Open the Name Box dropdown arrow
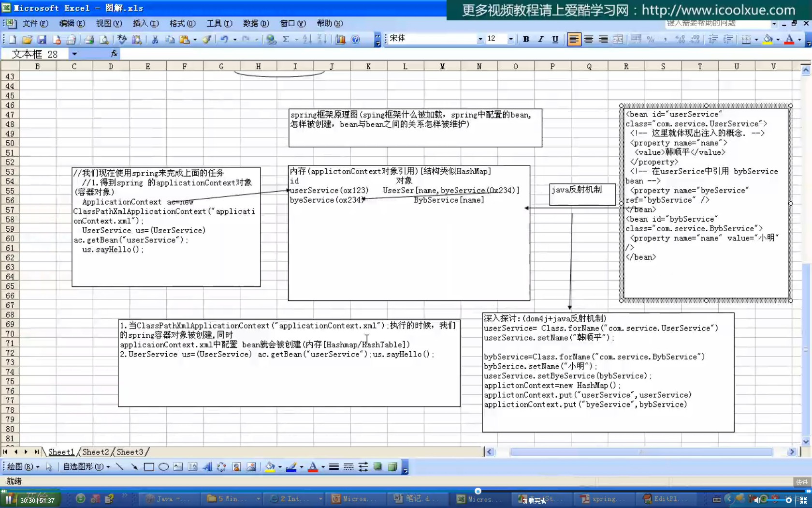The image size is (812, 508). tap(74, 54)
